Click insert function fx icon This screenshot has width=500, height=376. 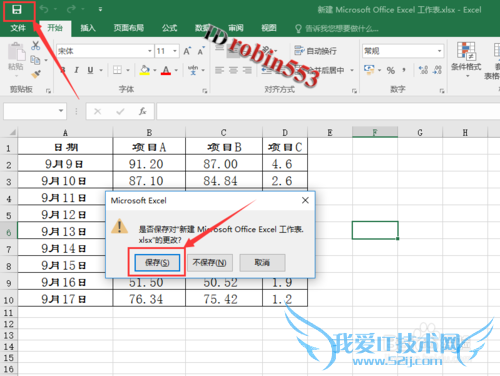[x=142, y=111]
